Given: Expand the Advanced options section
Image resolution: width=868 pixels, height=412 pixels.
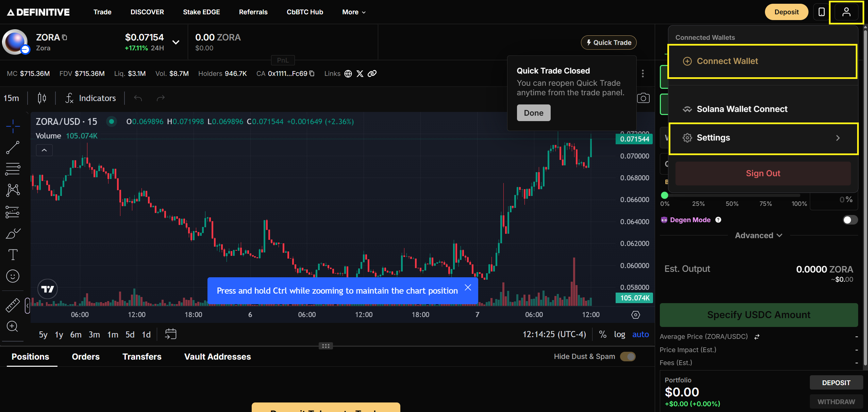Looking at the screenshot, I should [758, 235].
